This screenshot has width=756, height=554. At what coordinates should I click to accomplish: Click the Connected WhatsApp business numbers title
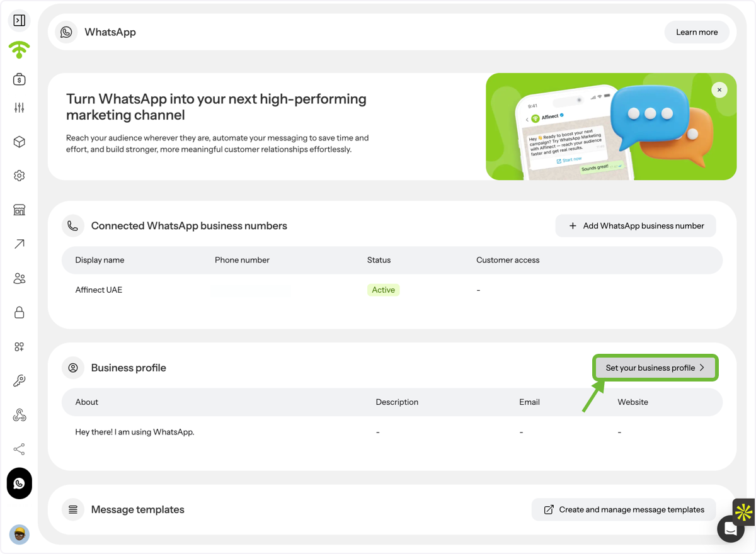[189, 226]
